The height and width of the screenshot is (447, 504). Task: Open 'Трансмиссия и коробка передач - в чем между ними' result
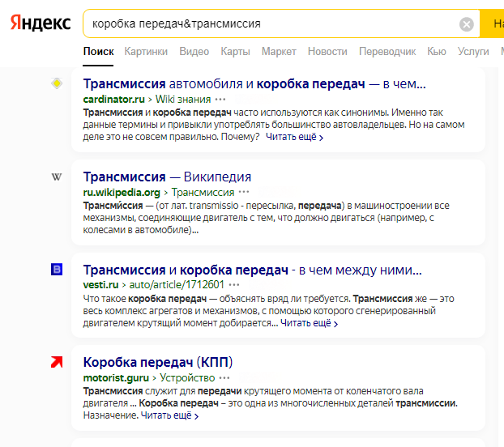(252, 270)
